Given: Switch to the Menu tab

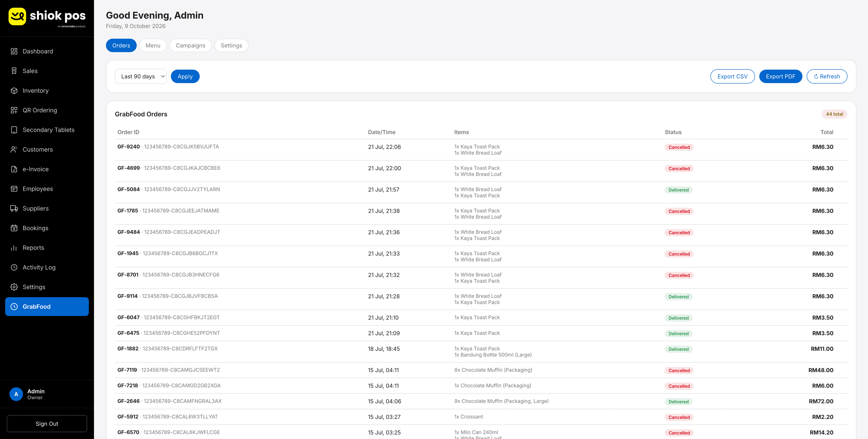Looking at the screenshot, I should point(153,45).
